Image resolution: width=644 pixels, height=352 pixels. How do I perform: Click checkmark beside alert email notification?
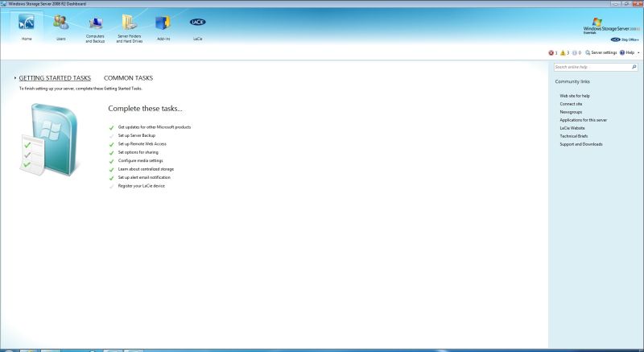click(x=111, y=178)
